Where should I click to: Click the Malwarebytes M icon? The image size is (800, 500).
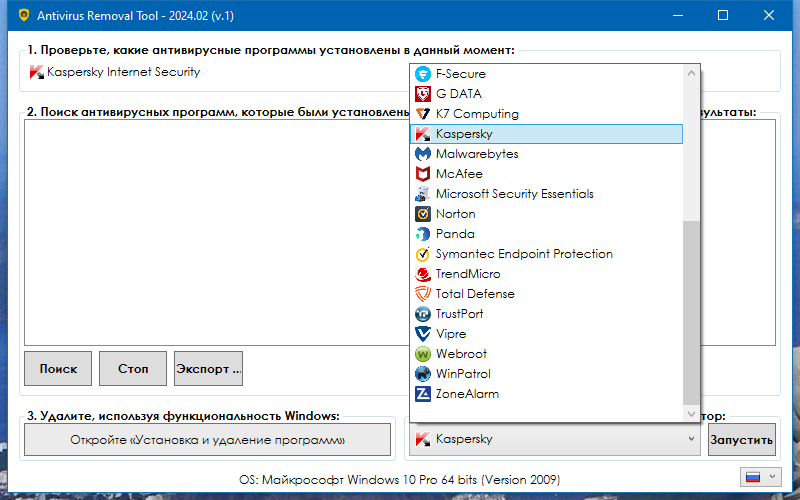pyautogui.click(x=423, y=154)
